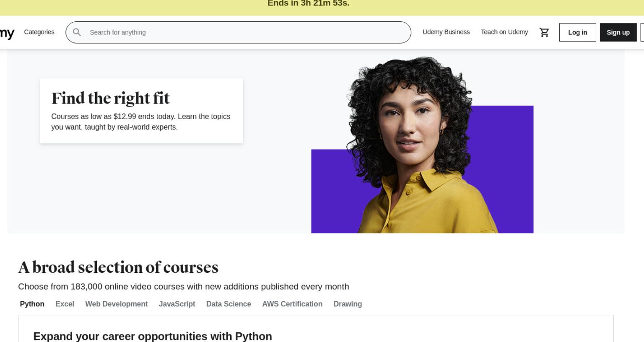644x342 pixels.
Task: Open Teach on Udemy link
Action: pyautogui.click(x=504, y=32)
